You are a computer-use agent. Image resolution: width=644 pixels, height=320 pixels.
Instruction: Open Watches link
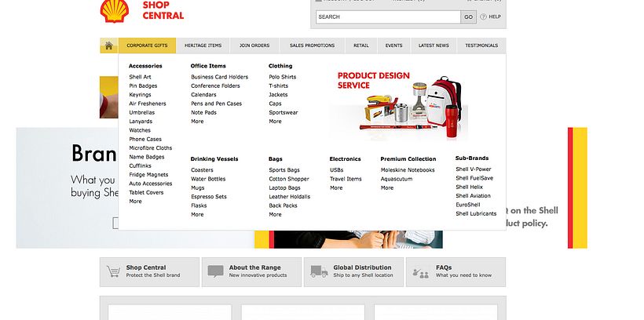tap(140, 130)
